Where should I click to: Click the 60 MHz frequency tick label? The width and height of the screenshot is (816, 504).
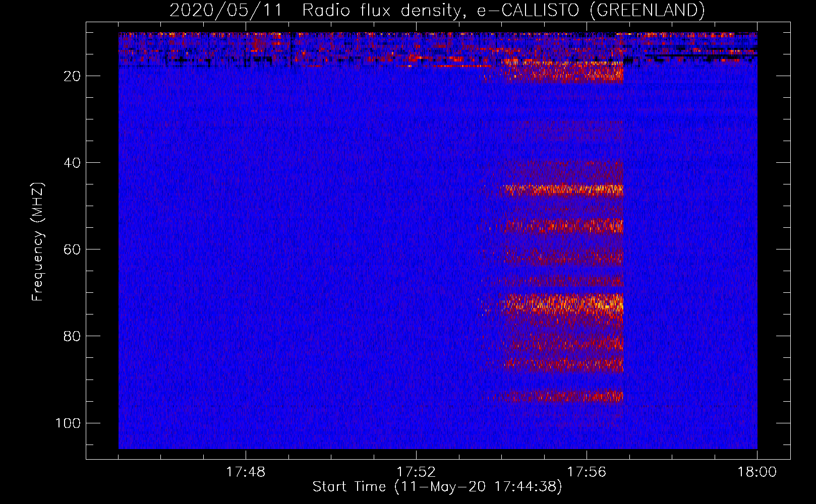[73, 249]
